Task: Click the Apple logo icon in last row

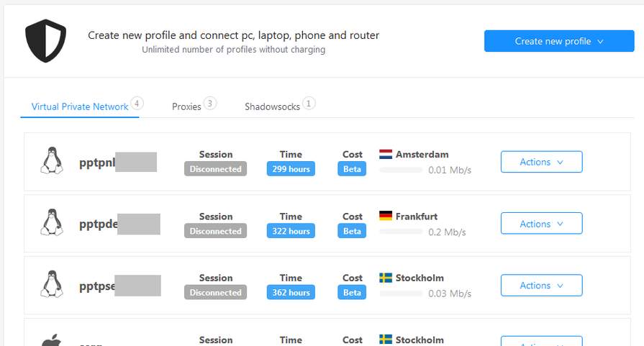Action: [52, 340]
